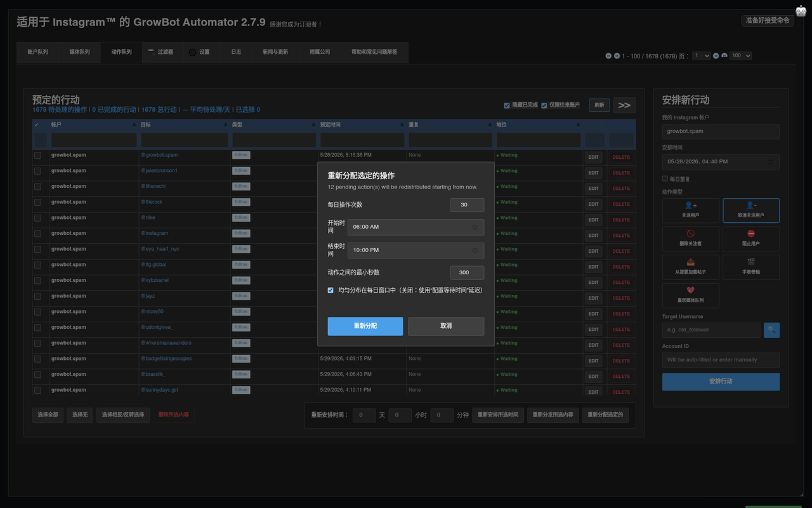Open the 动作队列 tab

point(121,52)
